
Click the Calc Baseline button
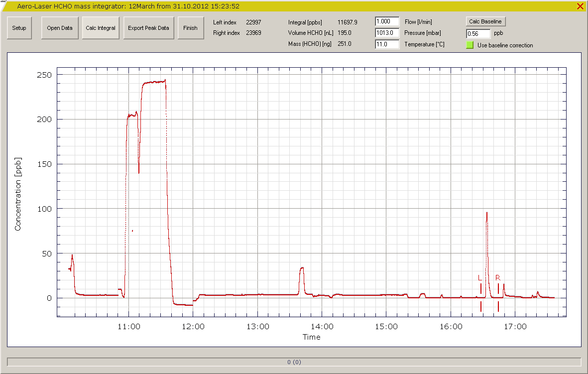(x=485, y=21)
